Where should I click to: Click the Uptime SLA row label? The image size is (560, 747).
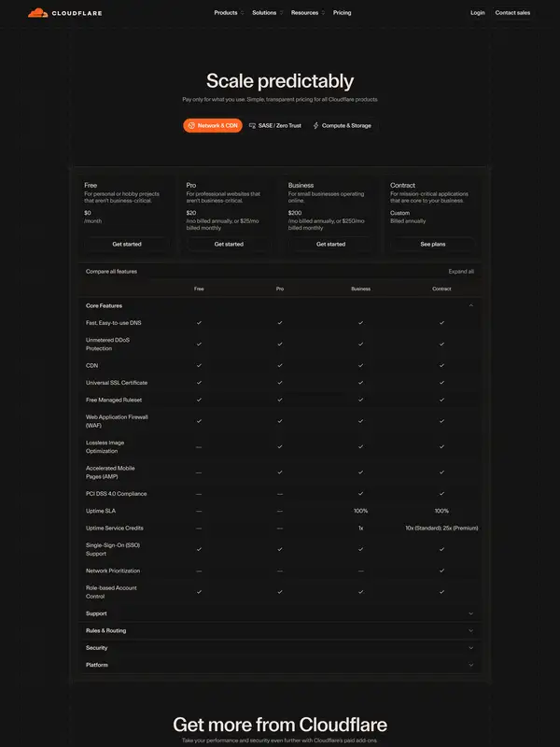101,511
